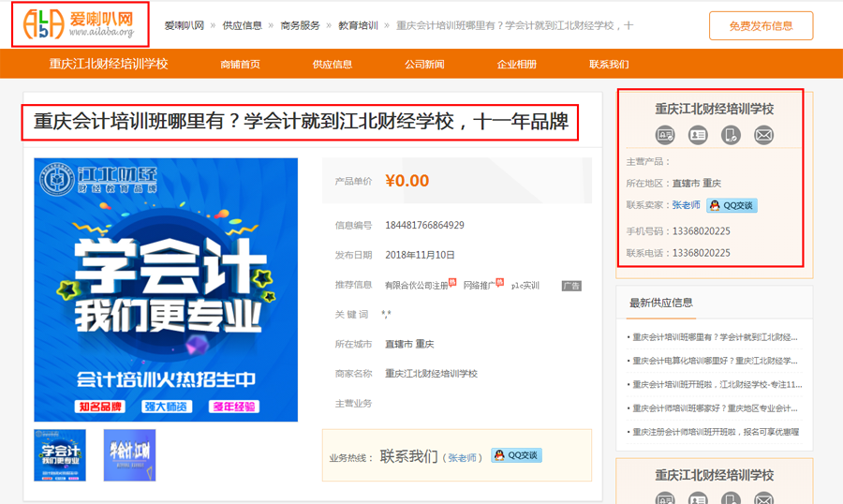Click 直辖市 重庆 in the sidebar 所在地区 row
The image size is (843, 504).
pos(697,184)
